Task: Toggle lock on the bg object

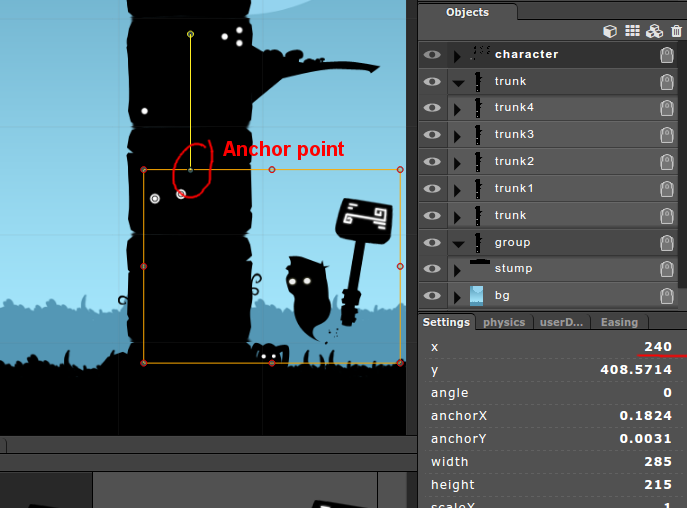Action: [x=666, y=296]
